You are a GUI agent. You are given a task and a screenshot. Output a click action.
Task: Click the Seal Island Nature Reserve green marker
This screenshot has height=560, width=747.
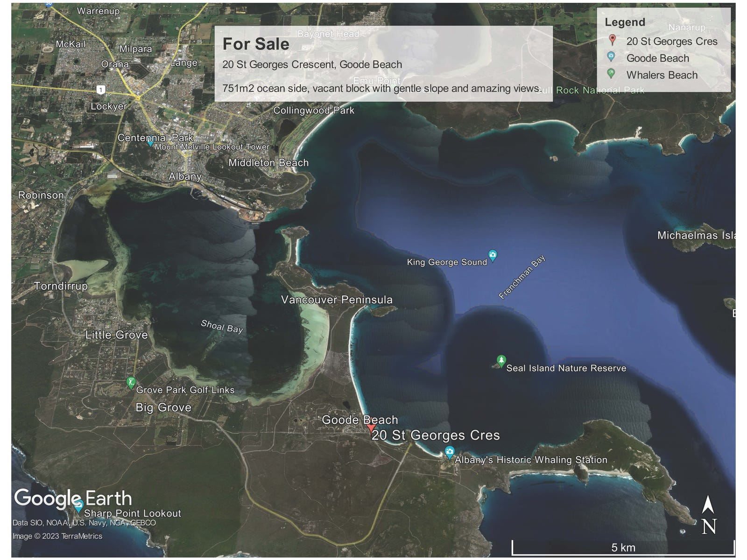(x=501, y=361)
